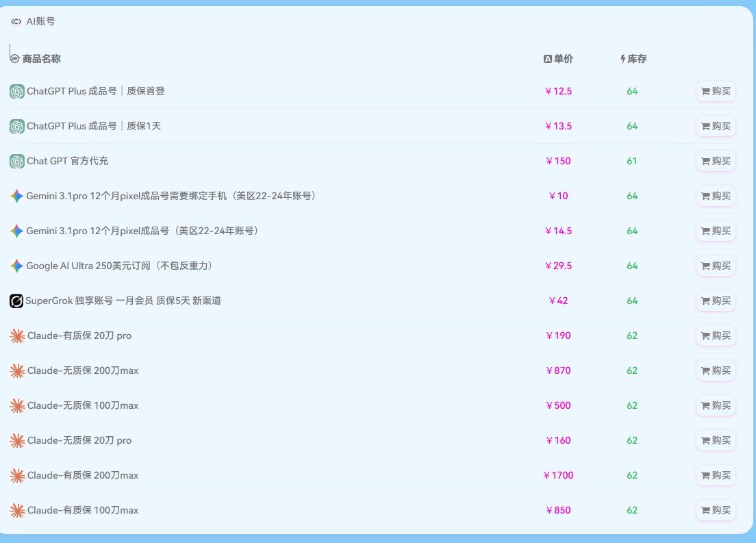
Task: Click Claude icon of 有质保 100刀max
Action: pyautogui.click(x=17, y=510)
